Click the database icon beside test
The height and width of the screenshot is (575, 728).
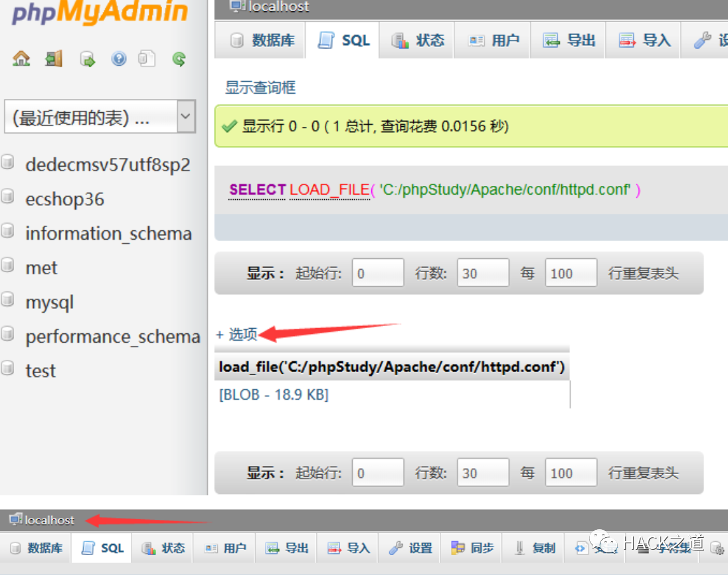[x=7, y=369]
